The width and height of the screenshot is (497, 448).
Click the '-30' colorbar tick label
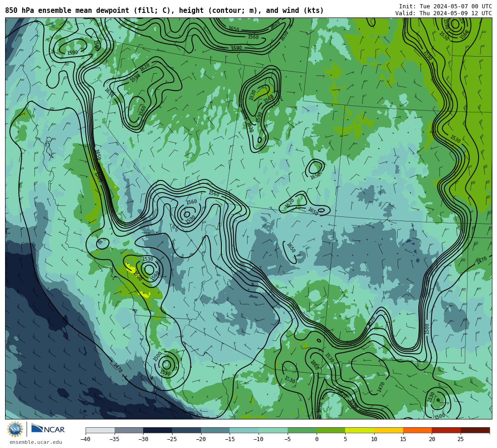[143, 439]
